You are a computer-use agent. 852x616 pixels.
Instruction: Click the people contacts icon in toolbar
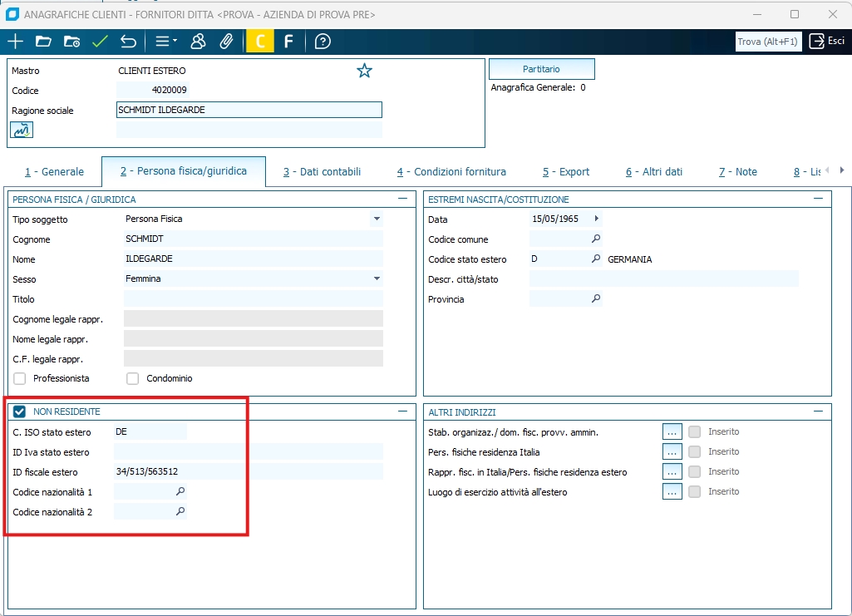[198, 42]
